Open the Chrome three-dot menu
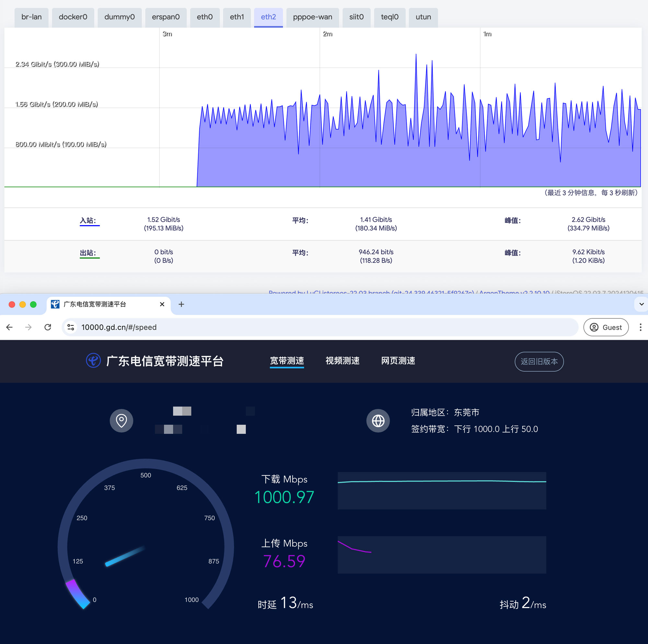Image resolution: width=648 pixels, height=644 pixels. 640,327
